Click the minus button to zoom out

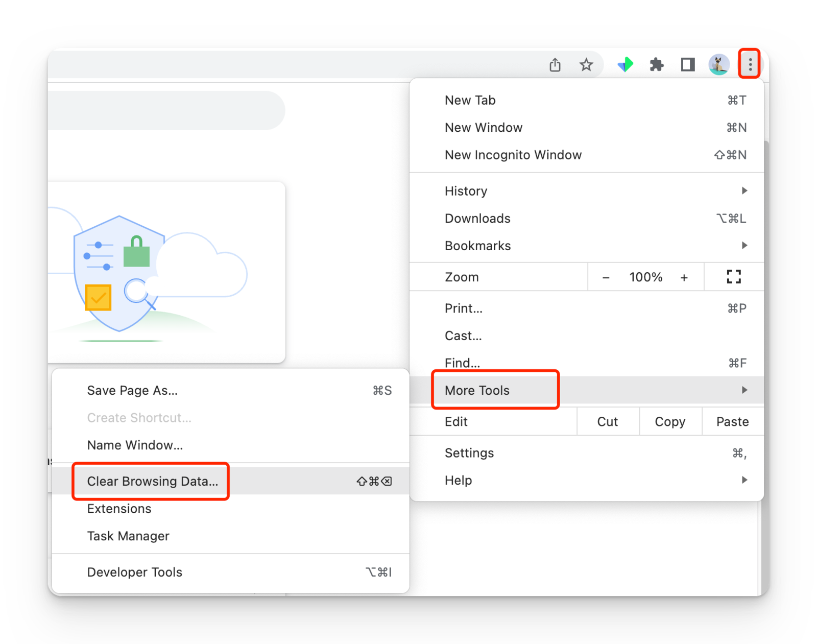(606, 277)
